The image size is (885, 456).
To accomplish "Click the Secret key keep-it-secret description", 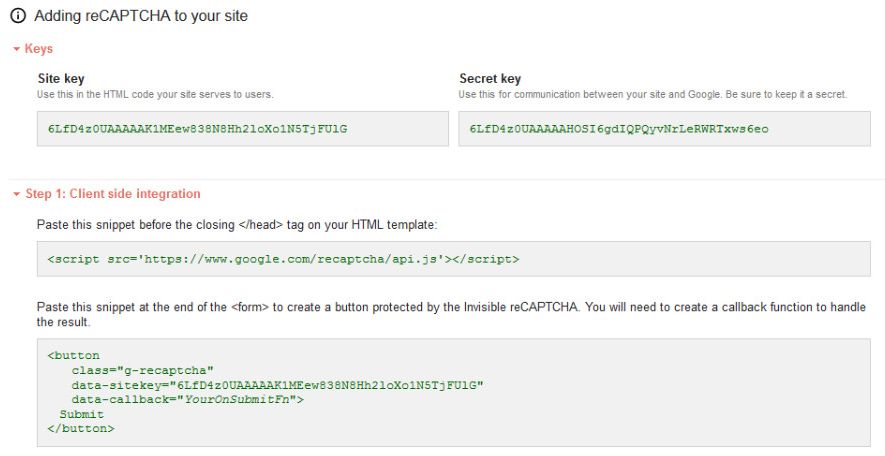I will coord(653,94).
